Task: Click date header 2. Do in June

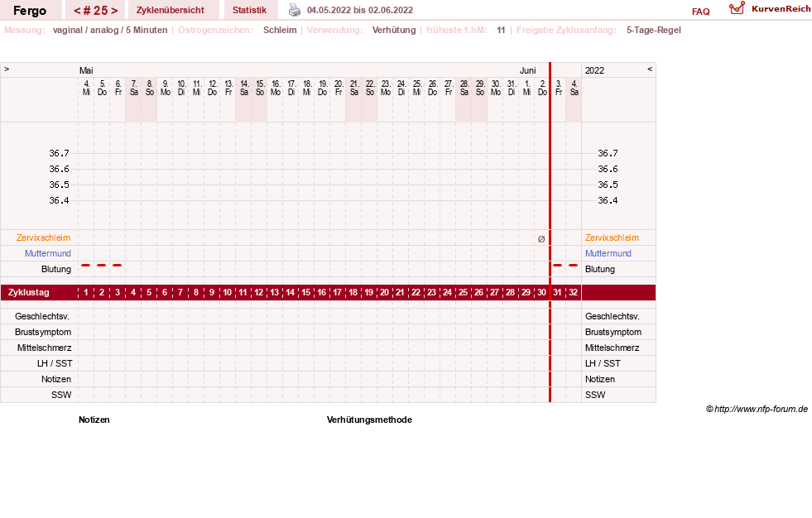Action: (x=542, y=88)
